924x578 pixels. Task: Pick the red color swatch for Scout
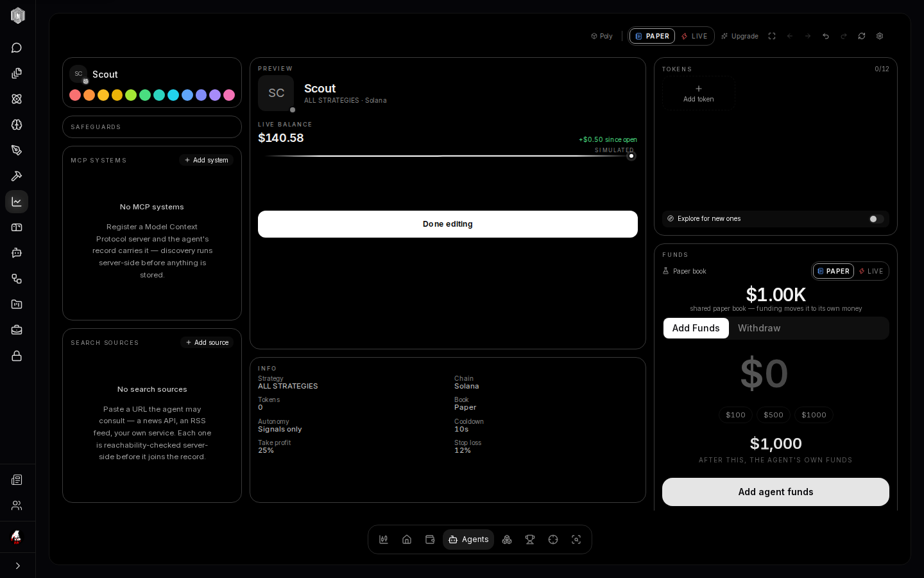(x=75, y=95)
